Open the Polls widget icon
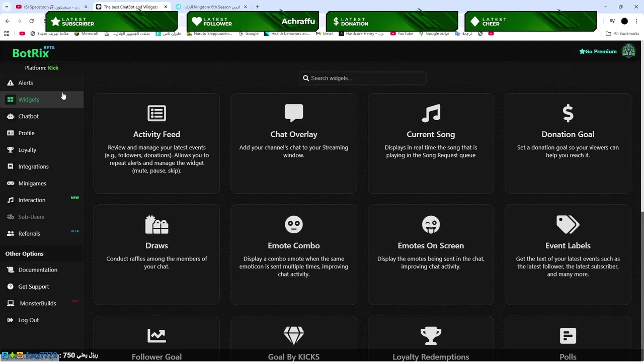Viewport: 644px width, 362px height. 568,335
